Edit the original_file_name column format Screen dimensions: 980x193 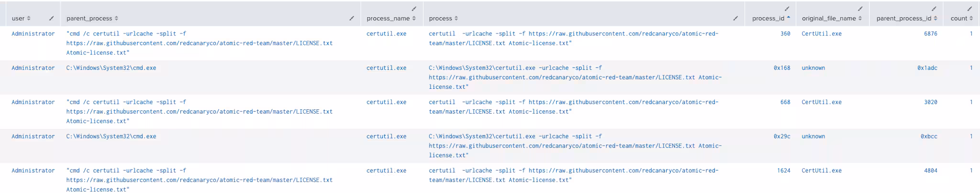coord(860,9)
